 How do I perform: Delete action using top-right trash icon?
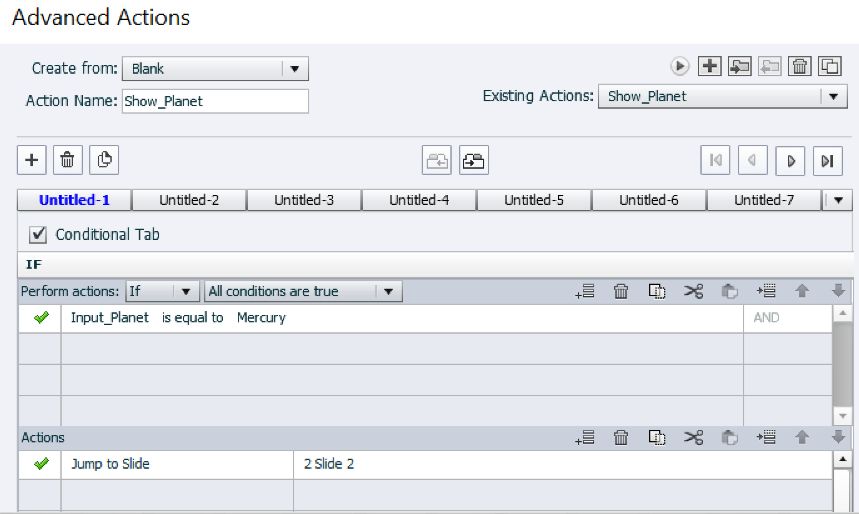(800, 66)
